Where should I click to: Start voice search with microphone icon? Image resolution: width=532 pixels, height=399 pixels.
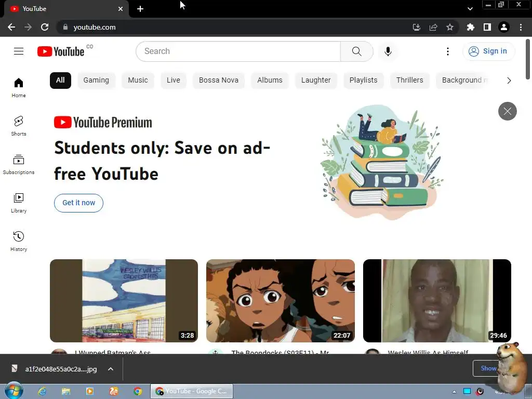[388, 51]
